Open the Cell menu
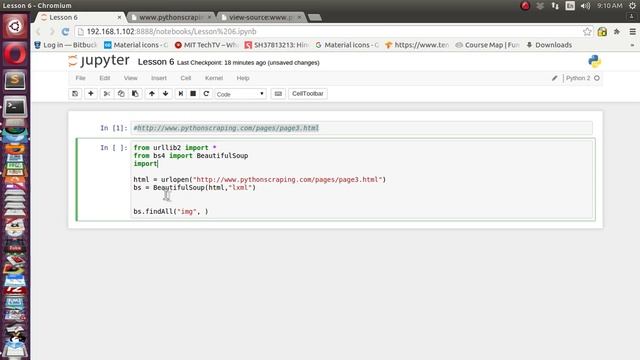 [x=186, y=78]
